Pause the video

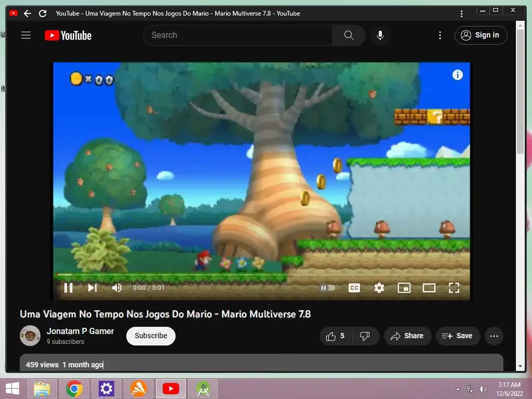pyautogui.click(x=69, y=288)
